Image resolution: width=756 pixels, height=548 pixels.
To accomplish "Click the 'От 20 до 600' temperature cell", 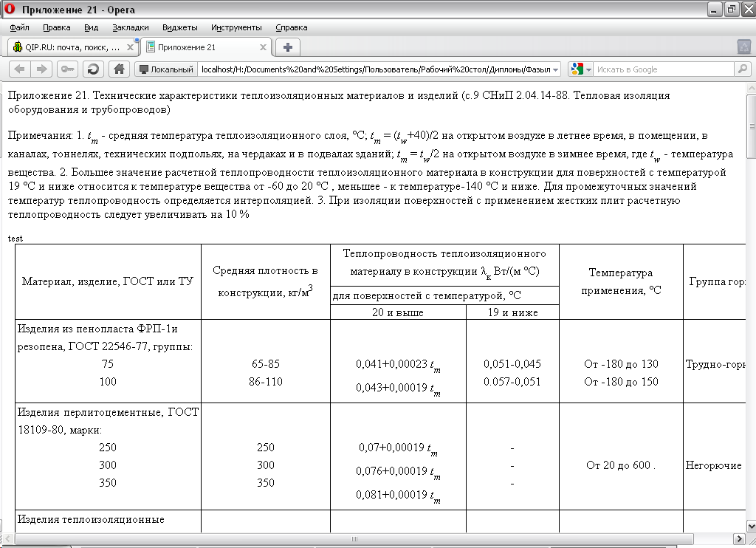I will pyautogui.click(x=620, y=465).
